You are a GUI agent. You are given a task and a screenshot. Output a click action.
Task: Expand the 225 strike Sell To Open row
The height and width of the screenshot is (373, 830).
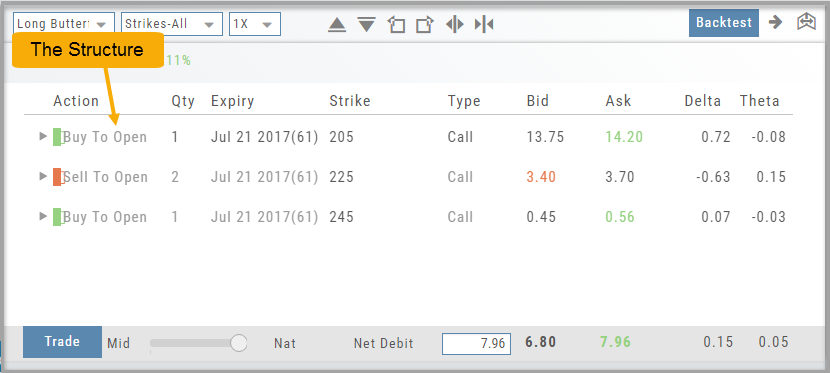click(x=43, y=176)
